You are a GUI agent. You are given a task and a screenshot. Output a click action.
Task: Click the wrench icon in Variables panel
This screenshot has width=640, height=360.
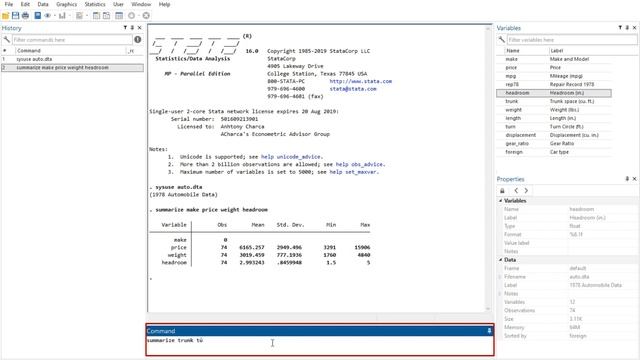pyautogui.click(x=502, y=40)
